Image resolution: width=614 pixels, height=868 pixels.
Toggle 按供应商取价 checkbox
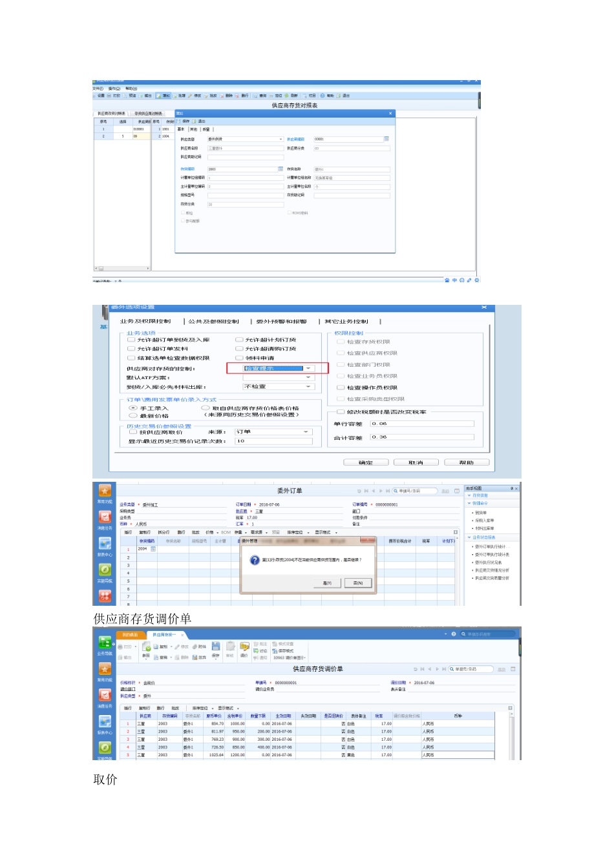(x=133, y=432)
